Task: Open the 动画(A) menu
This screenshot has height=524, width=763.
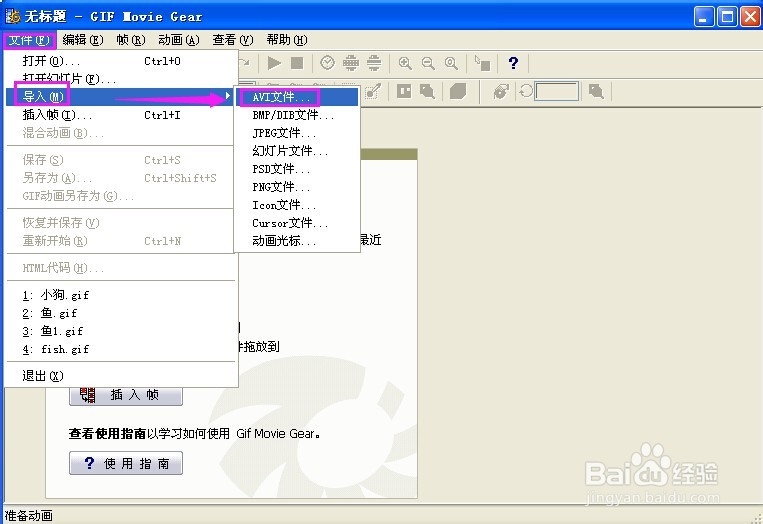Action: pos(179,40)
